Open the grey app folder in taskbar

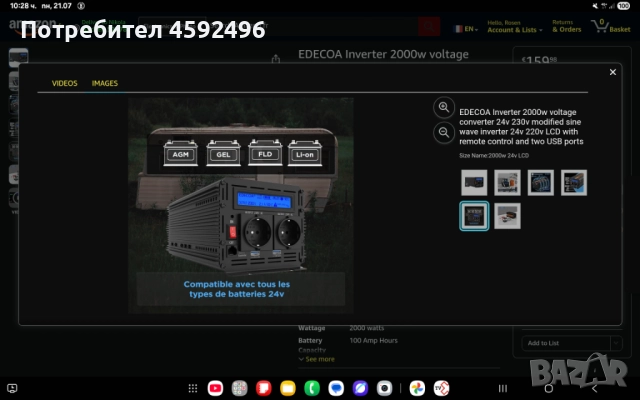[240, 388]
